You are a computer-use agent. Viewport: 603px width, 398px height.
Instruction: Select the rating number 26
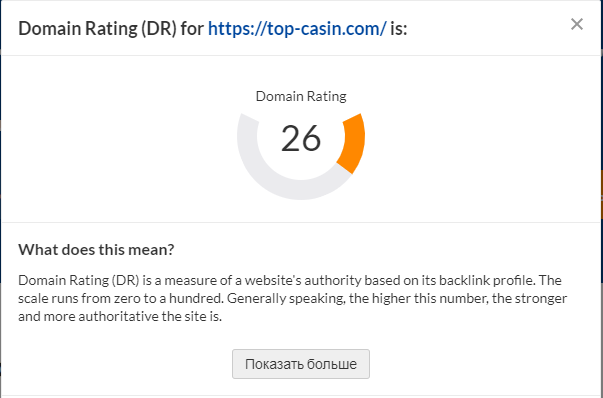pyautogui.click(x=301, y=139)
